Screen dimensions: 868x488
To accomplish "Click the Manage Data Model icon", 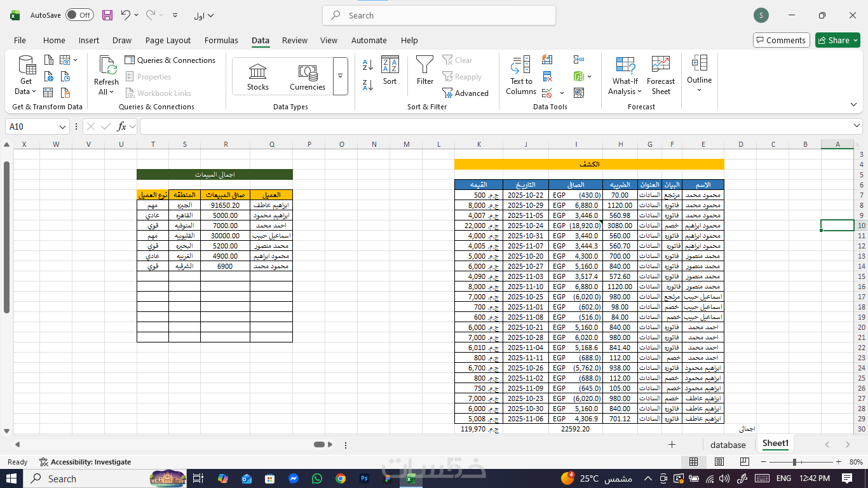I will pyautogui.click(x=578, y=93).
